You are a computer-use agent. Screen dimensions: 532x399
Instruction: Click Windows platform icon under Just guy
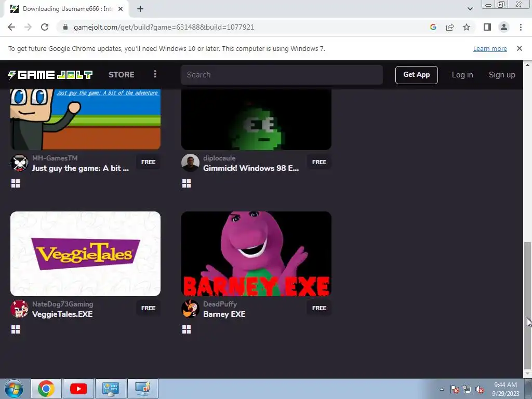[16, 183]
